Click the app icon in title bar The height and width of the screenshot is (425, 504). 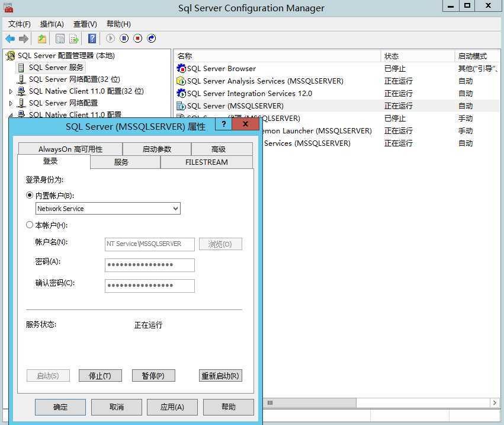point(8,8)
